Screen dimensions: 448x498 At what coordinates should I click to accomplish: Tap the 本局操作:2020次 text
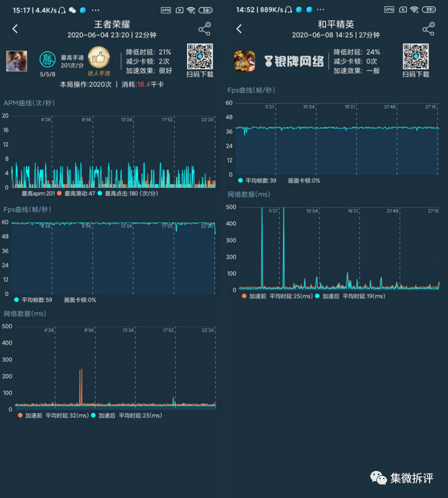click(x=86, y=85)
